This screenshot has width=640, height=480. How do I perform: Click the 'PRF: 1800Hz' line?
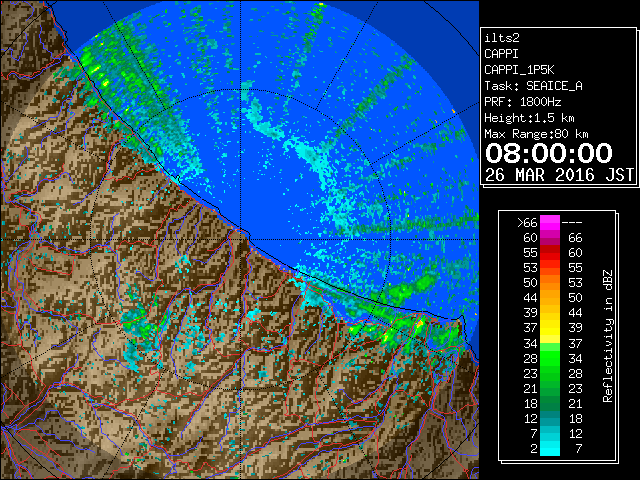523,102
